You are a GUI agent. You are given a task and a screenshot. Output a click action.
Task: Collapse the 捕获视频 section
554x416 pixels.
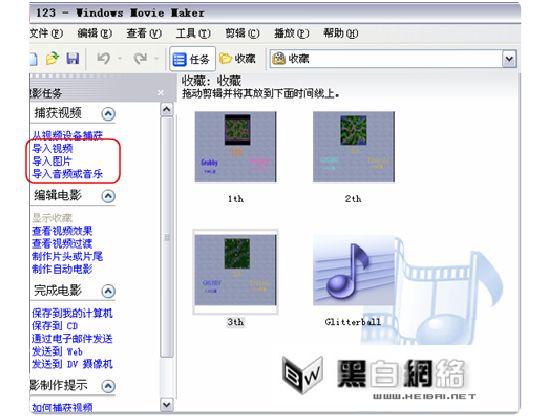tap(108, 114)
